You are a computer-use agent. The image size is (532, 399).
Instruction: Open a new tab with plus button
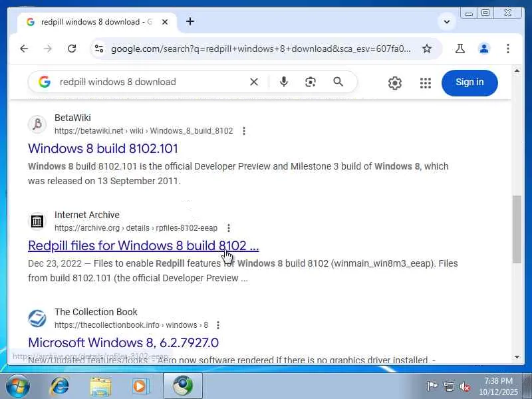coord(190,22)
